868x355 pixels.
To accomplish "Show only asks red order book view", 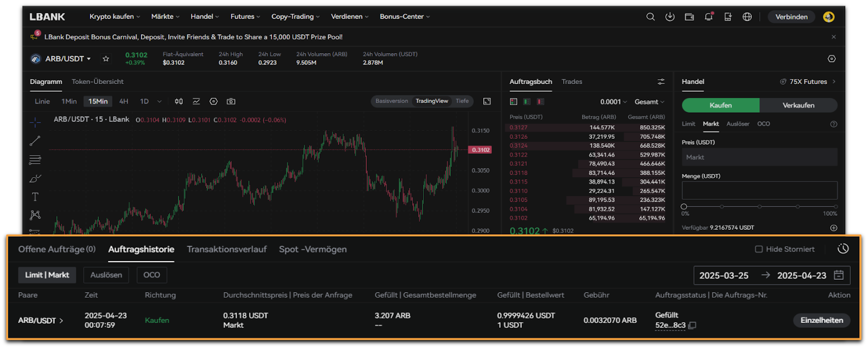I will coord(540,101).
